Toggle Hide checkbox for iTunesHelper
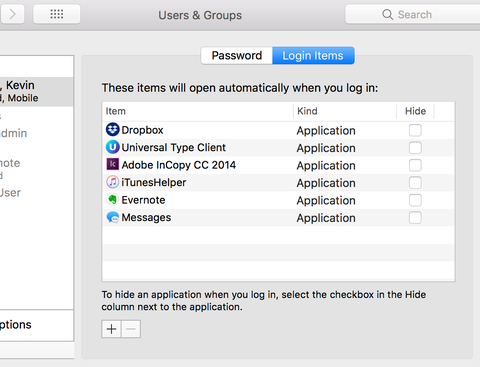The height and width of the screenshot is (367, 480). coord(415,183)
